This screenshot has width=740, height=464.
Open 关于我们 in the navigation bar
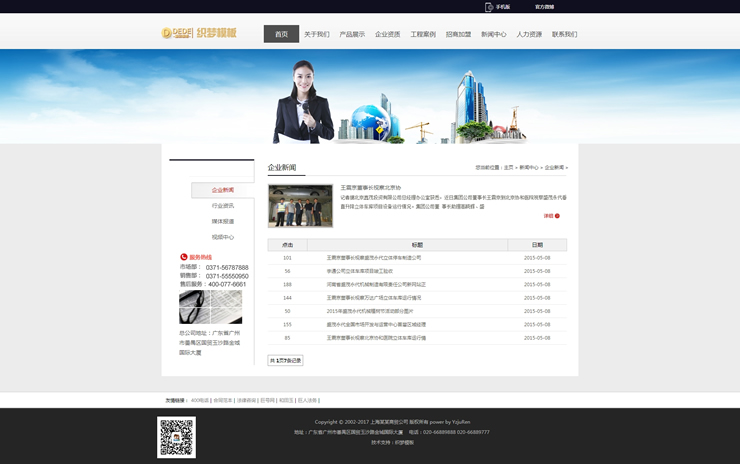(x=316, y=34)
